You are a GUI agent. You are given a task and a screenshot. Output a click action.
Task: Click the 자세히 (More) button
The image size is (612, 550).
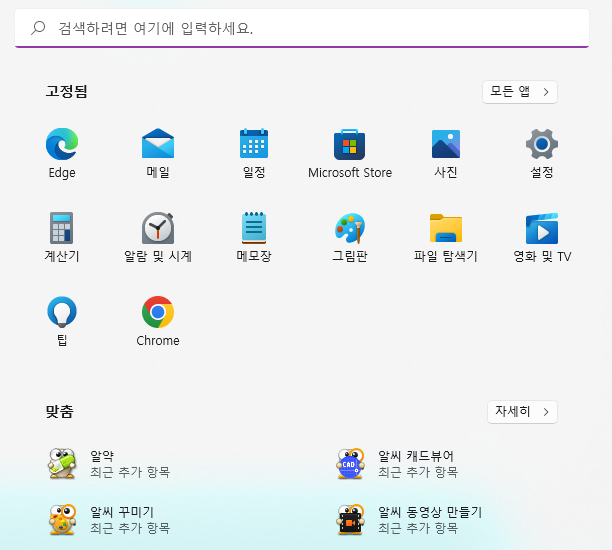(522, 411)
